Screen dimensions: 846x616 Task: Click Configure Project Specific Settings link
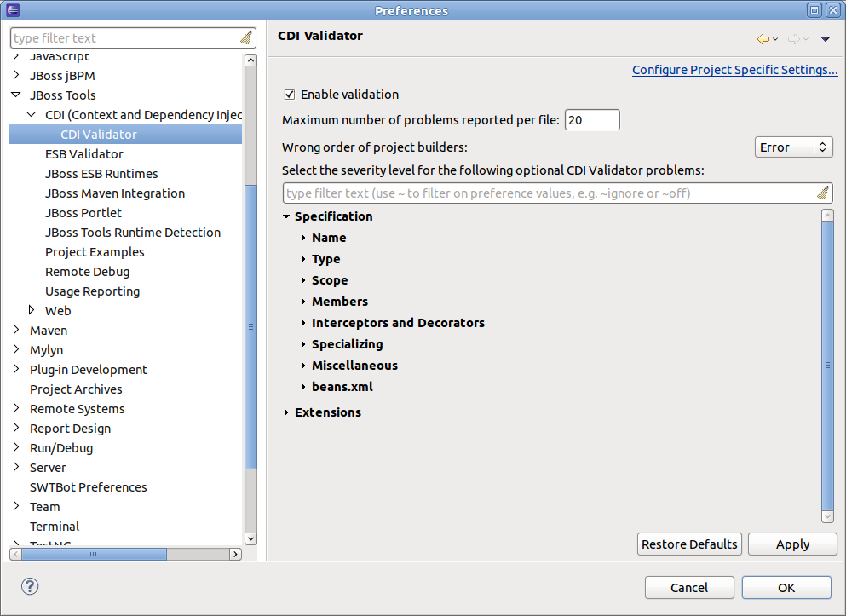coord(735,70)
